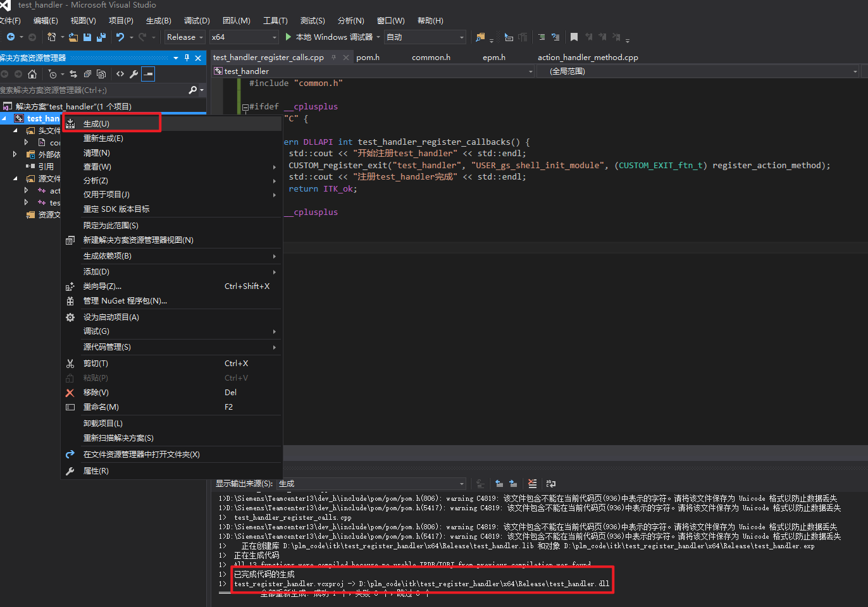Toggle word wrap in the output window

[550, 484]
